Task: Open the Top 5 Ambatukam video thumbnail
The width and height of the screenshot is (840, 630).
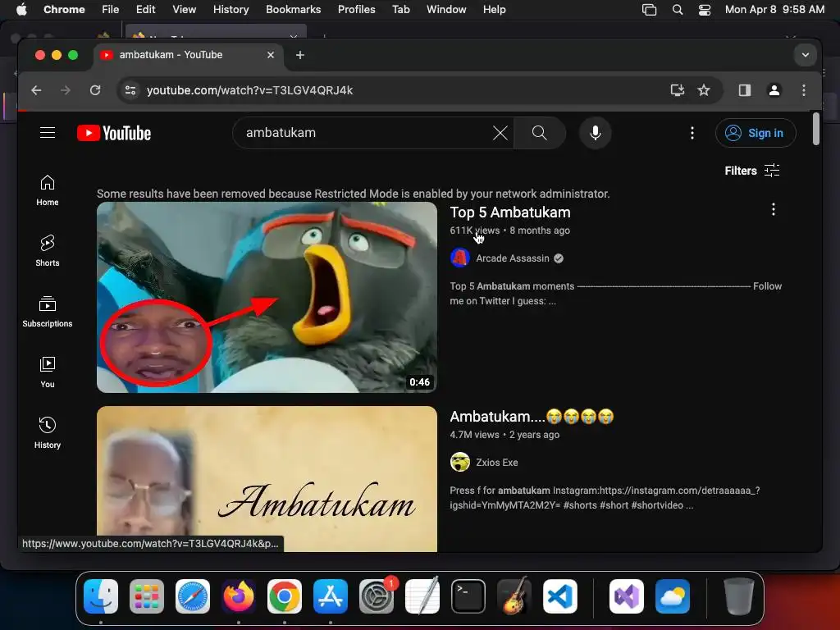Action: point(267,297)
